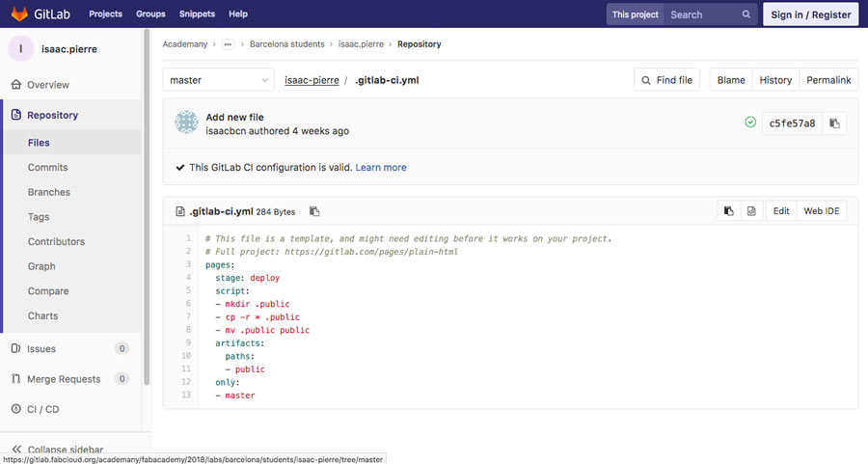Click the search magnifier icon in navbar
Screen dimensions: 868x464
click(x=746, y=14)
